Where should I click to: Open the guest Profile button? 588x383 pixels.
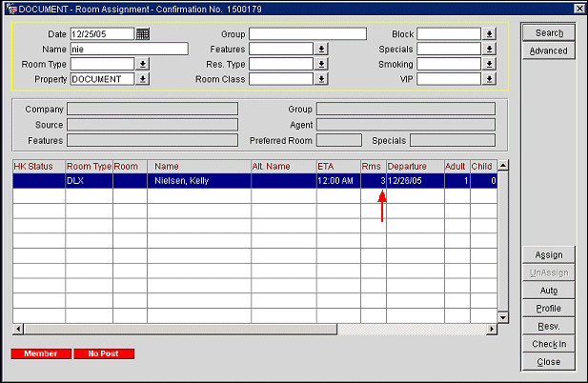(548, 308)
